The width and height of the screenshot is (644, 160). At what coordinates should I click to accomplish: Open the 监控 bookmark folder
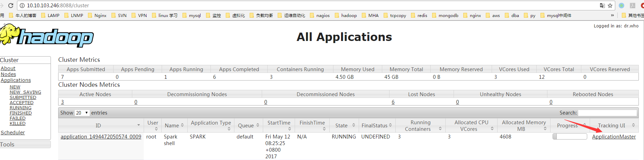point(213,15)
